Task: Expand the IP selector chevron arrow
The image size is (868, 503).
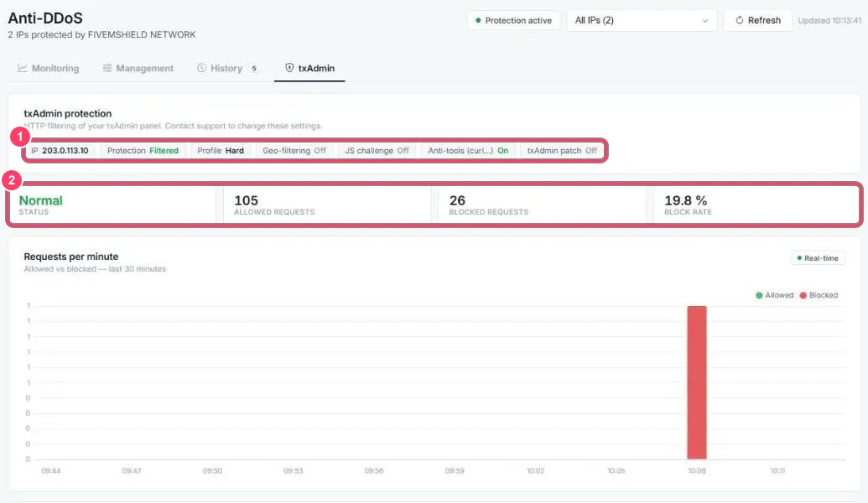Action: [704, 21]
